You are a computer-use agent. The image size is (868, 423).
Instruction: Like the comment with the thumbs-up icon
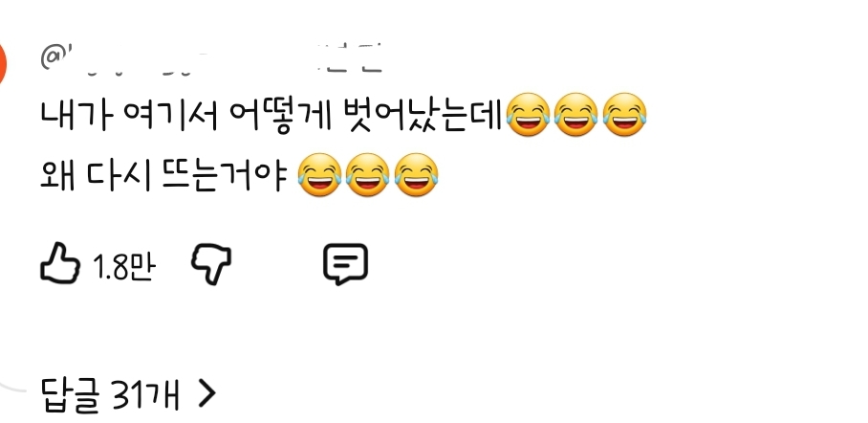click(x=60, y=264)
